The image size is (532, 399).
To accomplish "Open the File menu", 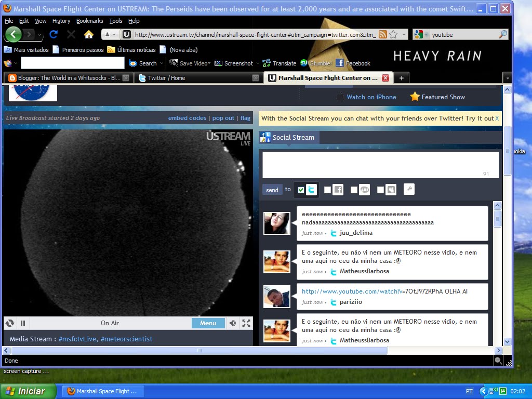I will click(9, 21).
